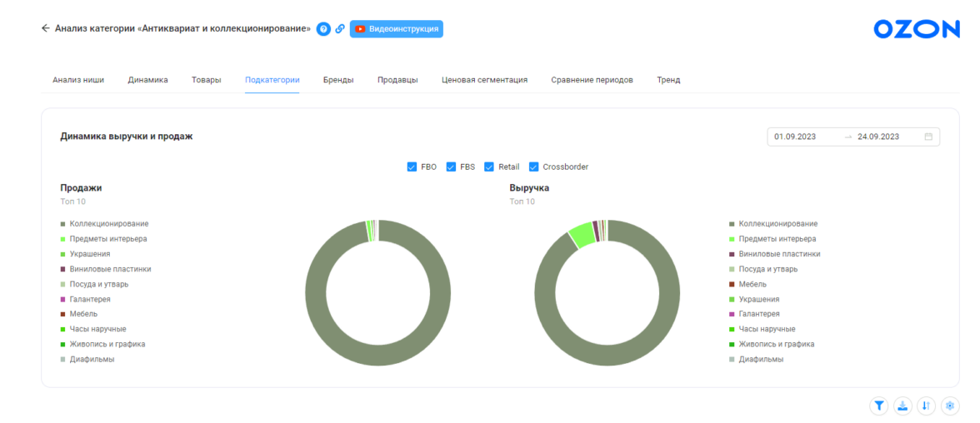Open the settings gear icon

(x=950, y=406)
